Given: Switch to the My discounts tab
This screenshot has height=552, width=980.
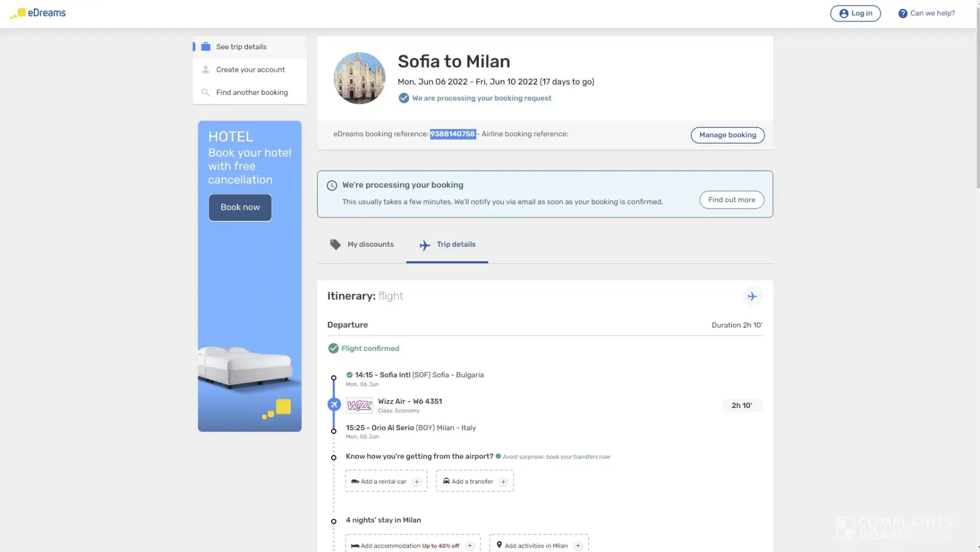Looking at the screenshot, I should click(x=362, y=245).
